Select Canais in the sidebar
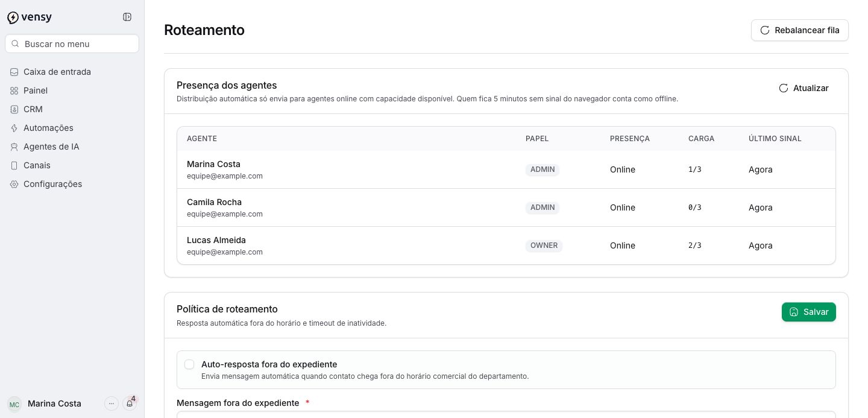 [x=72, y=165]
